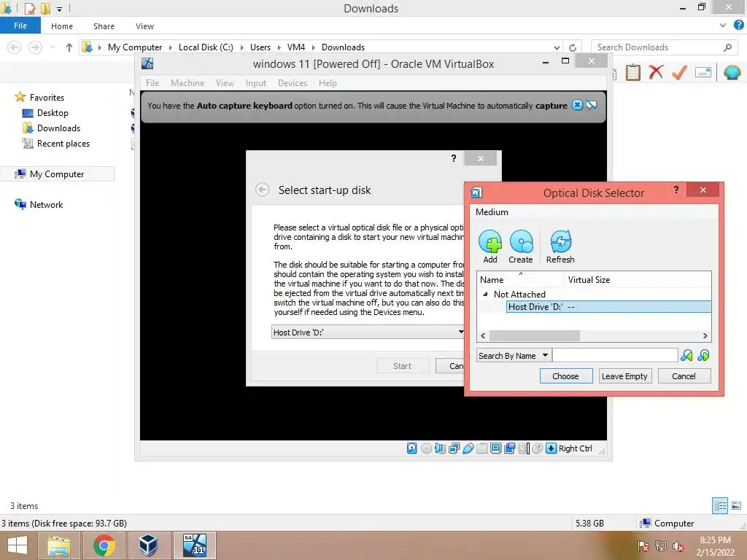Open the address bar history dropdown
The width and height of the screenshot is (747, 560).
pyautogui.click(x=557, y=47)
